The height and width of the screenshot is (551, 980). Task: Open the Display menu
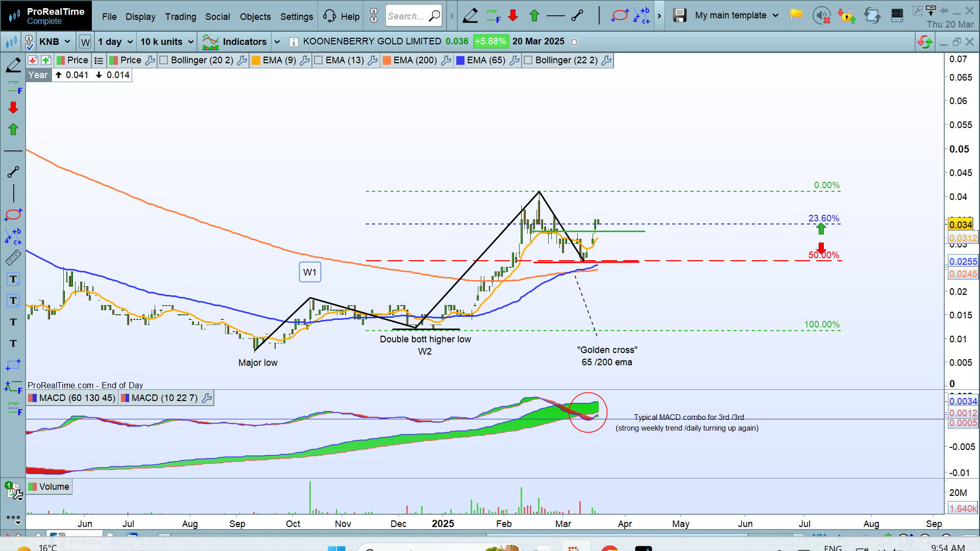(140, 16)
